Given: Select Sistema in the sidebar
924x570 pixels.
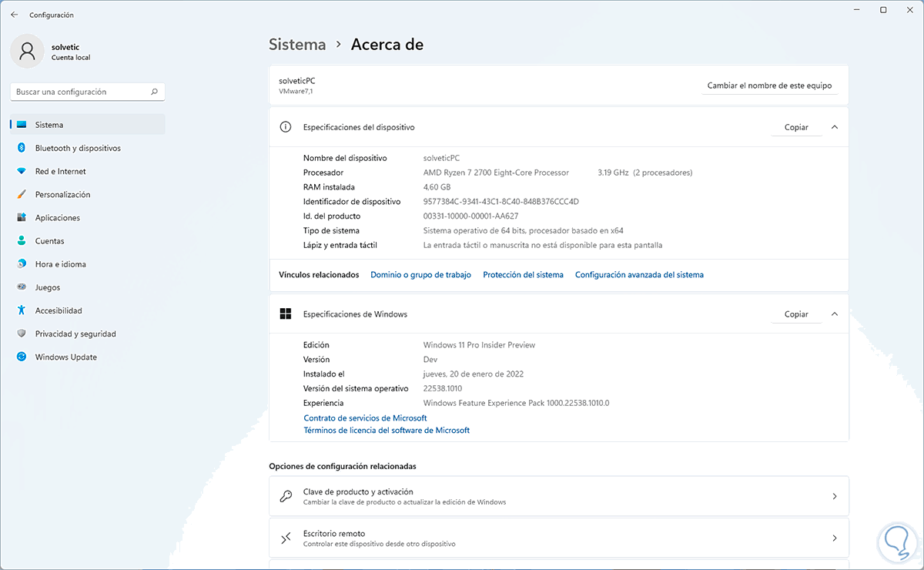Looking at the screenshot, I should pos(49,125).
